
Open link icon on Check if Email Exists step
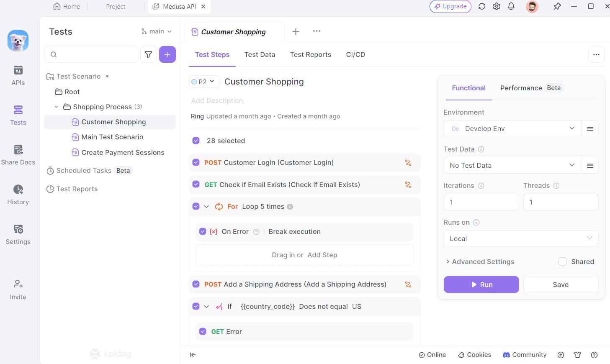408,185
